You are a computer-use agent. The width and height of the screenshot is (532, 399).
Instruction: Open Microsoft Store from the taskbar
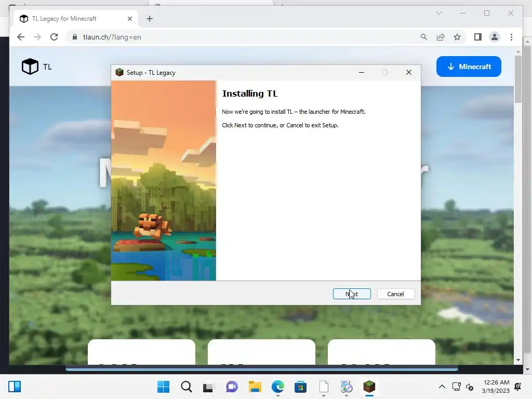pos(301,387)
